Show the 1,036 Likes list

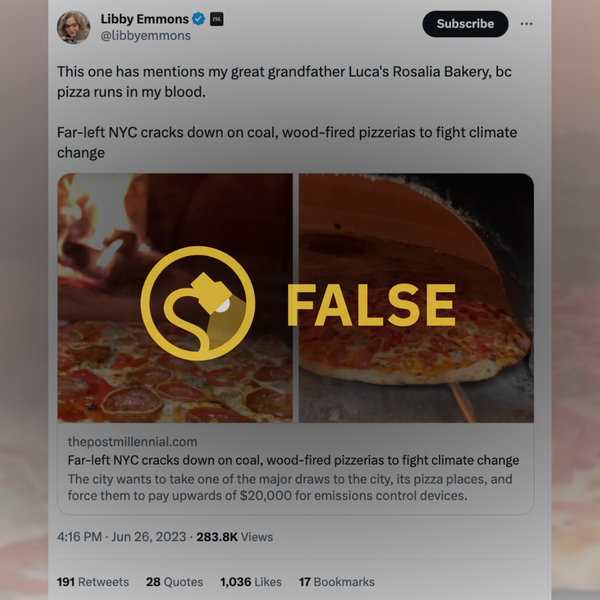[x=250, y=581]
